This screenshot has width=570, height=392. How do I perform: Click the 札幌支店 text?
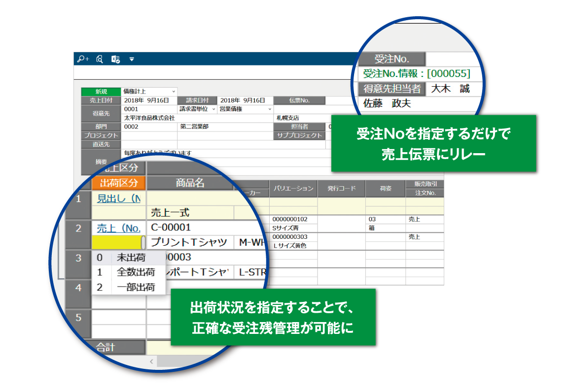(288, 118)
